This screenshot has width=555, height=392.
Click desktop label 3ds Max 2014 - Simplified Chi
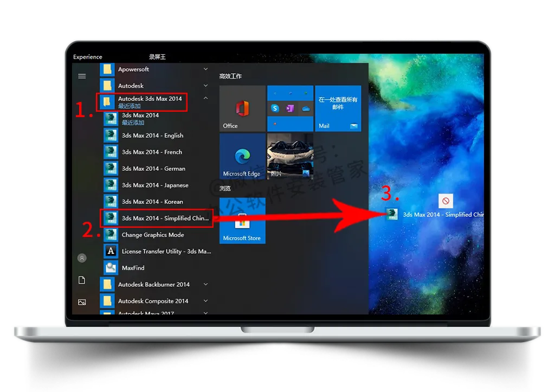[x=443, y=215]
